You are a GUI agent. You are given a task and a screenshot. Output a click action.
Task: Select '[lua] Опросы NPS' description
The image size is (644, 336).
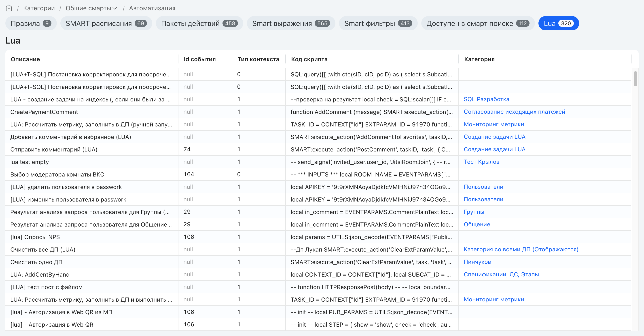35,237
